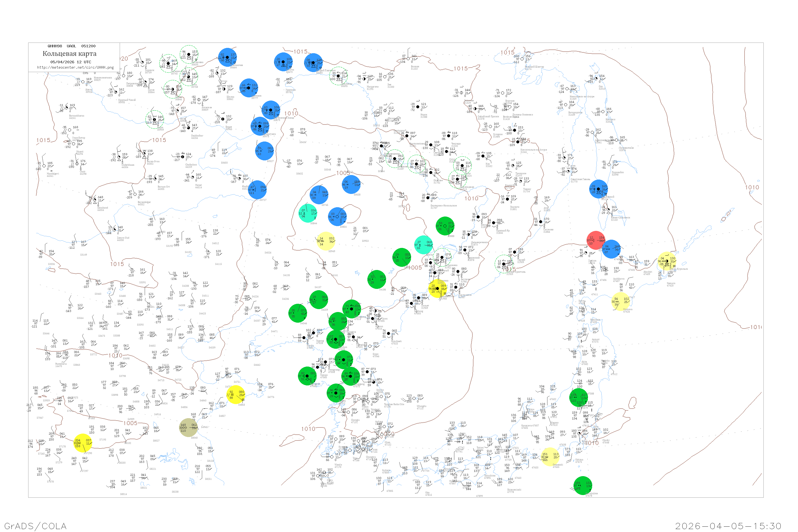
Task: Click the yellow marker near Urakawa 47426
Action: [x=621, y=301]
